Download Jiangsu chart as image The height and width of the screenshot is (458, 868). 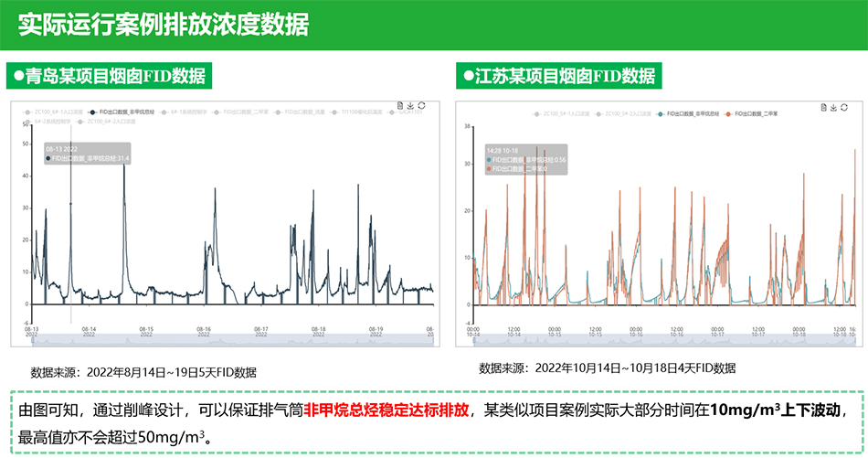(x=833, y=108)
